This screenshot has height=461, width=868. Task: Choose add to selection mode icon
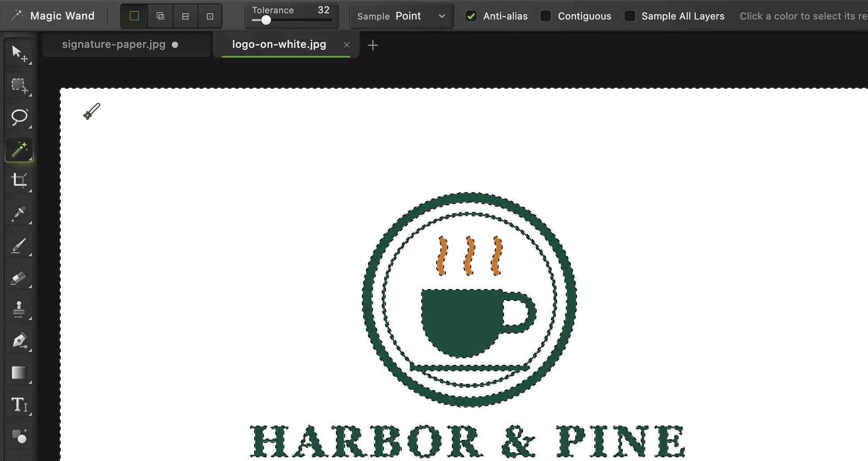(x=160, y=16)
